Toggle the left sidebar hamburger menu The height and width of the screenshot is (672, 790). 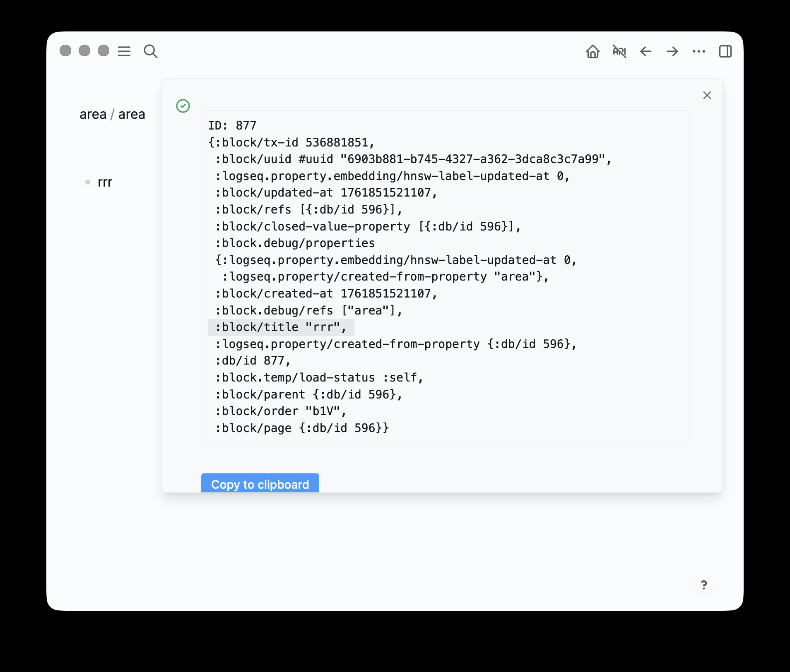pos(124,51)
